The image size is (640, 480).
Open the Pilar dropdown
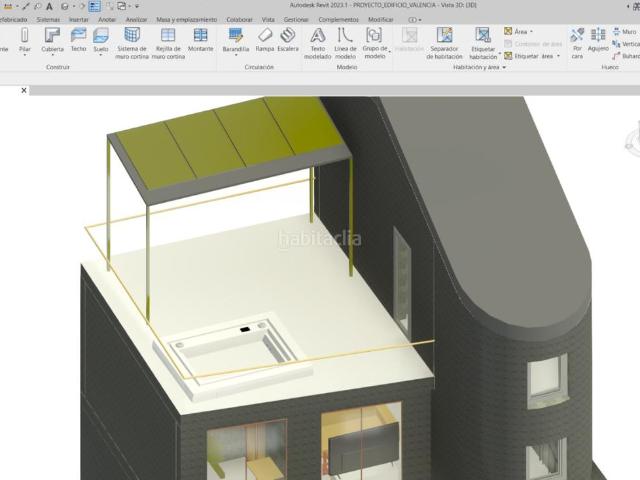click(x=24, y=55)
